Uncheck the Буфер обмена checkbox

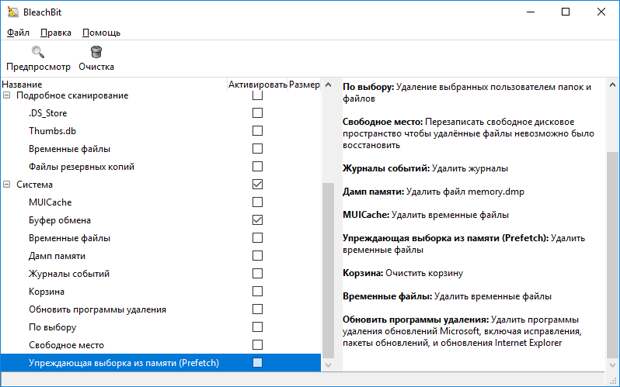coord(257,220)
